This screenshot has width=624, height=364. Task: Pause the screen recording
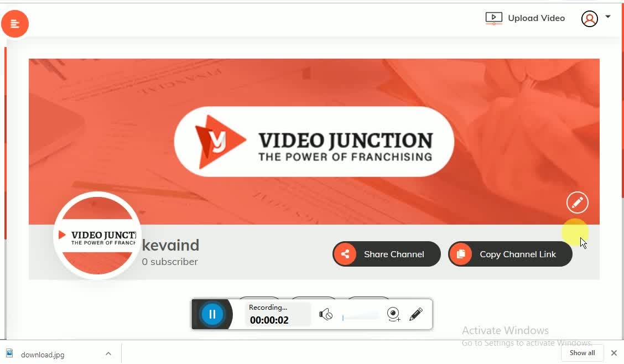pyautogui.click(x=212, y=314)
